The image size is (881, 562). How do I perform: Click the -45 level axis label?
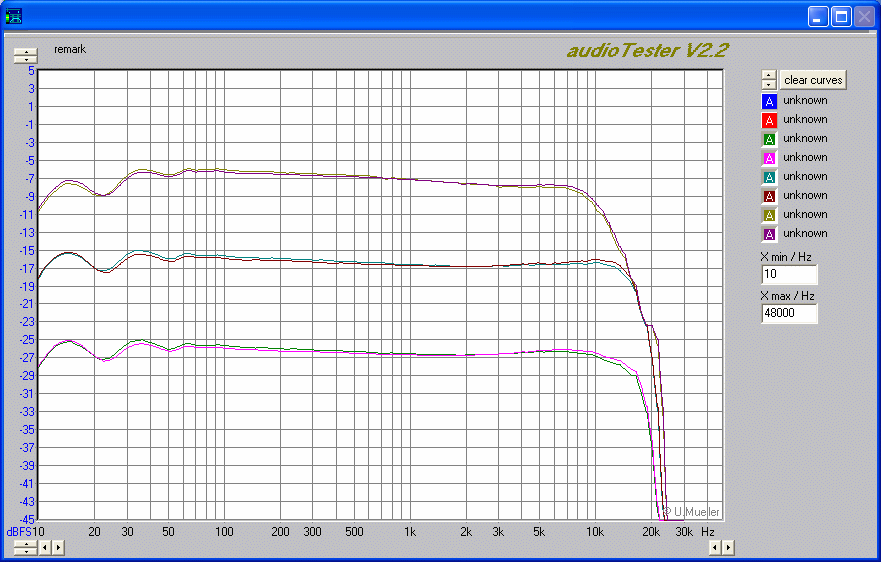tap(26, 519)
